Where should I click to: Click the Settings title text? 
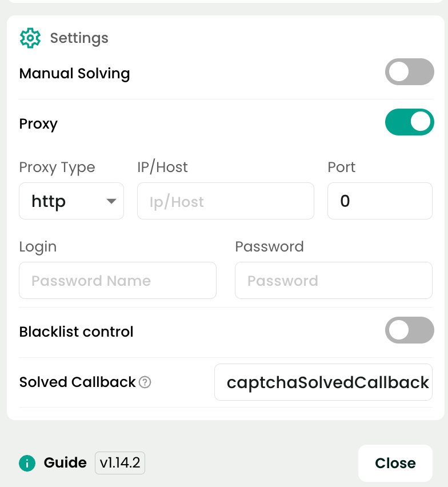[x=79, y=38]
